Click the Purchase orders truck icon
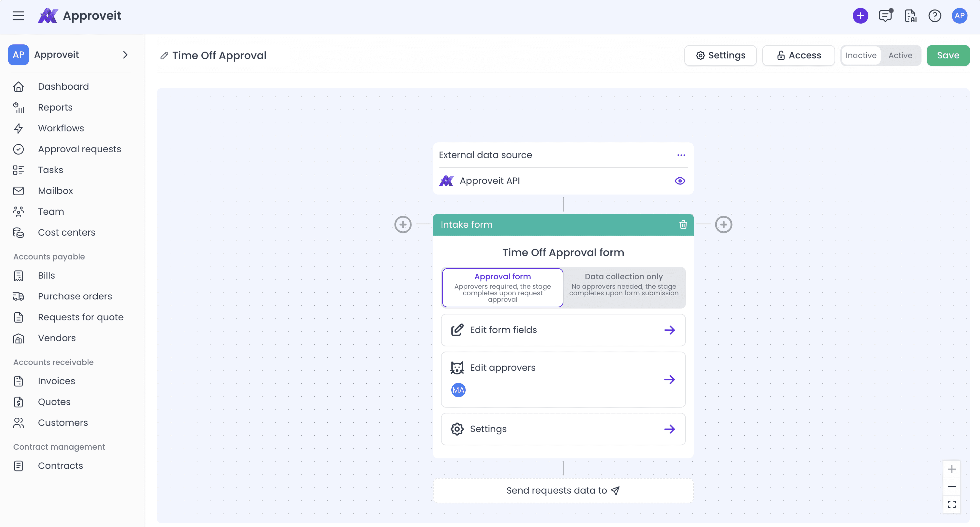 18,296
